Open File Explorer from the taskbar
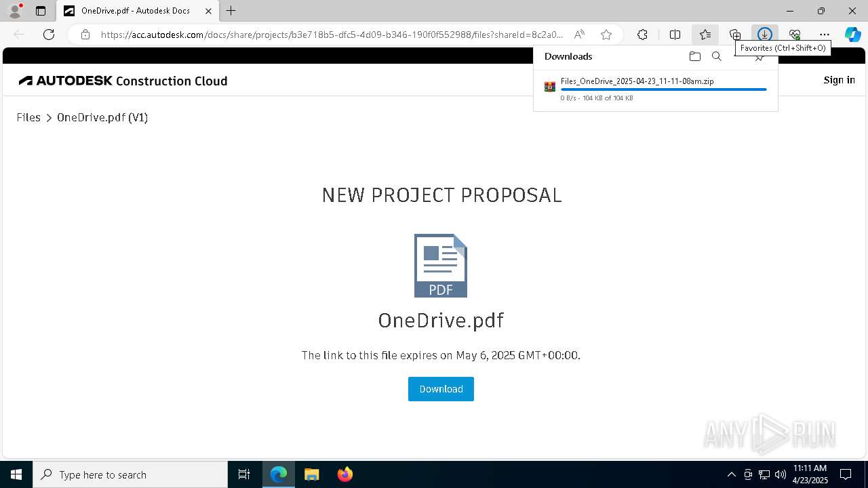 pyautogui.click(x=312, y=474)
